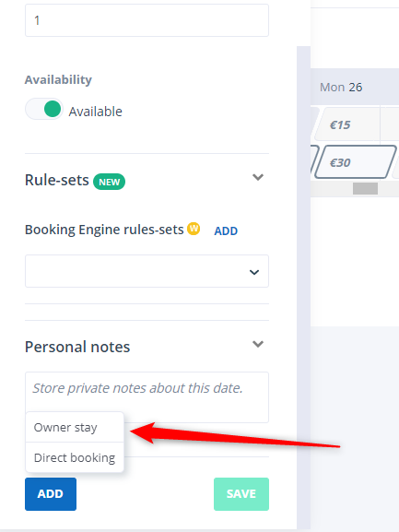
Task: Click the calendar horizontal scrollbar thumb
Action: click(x=365, y=188)
